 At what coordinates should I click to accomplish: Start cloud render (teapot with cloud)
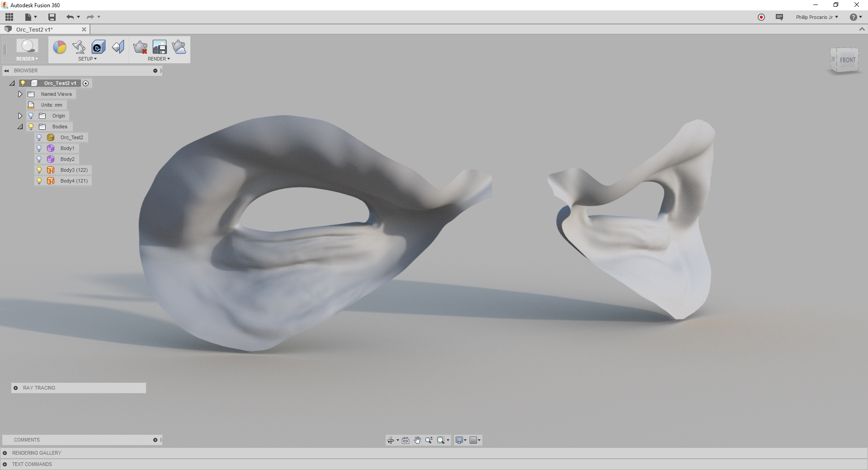click(x=179, y=47)
